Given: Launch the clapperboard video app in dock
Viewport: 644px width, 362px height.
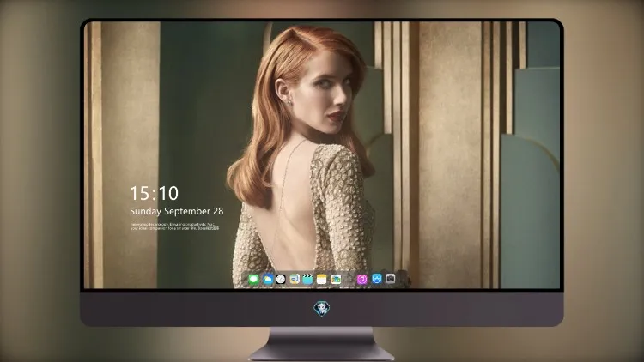Looking at the screenshot, I should click(307, 280).
